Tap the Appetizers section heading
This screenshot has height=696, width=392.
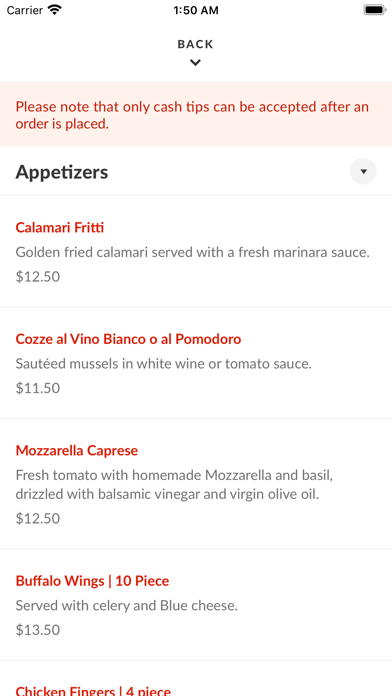[62, 172]
